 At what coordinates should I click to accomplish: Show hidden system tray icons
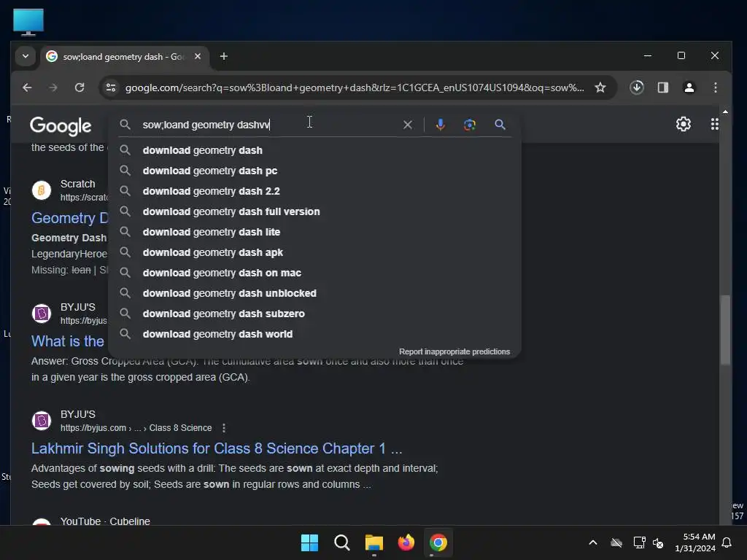pyautogui.click(x=592, y=542)
